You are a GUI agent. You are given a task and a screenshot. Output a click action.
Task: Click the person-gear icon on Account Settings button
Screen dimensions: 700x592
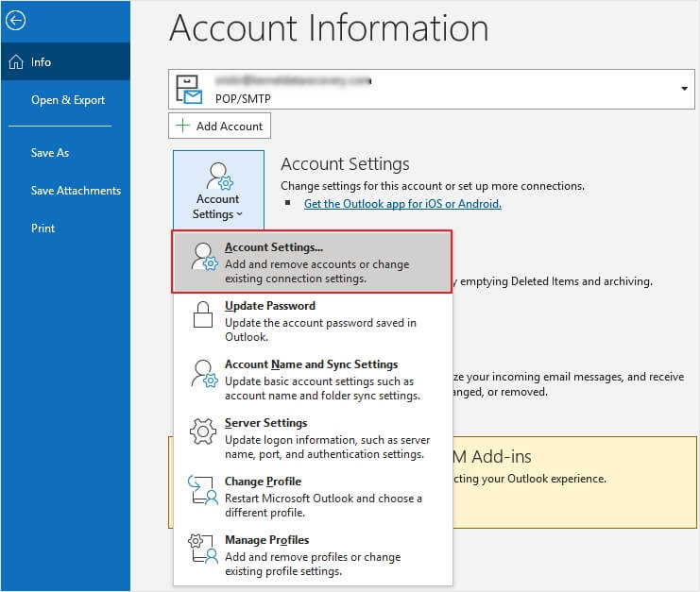pos(219,176)
